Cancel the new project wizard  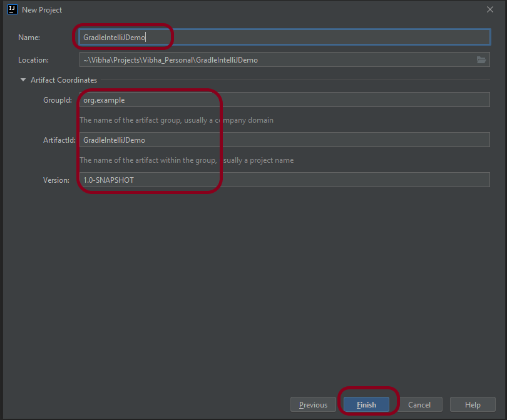(x=419, y=404)
